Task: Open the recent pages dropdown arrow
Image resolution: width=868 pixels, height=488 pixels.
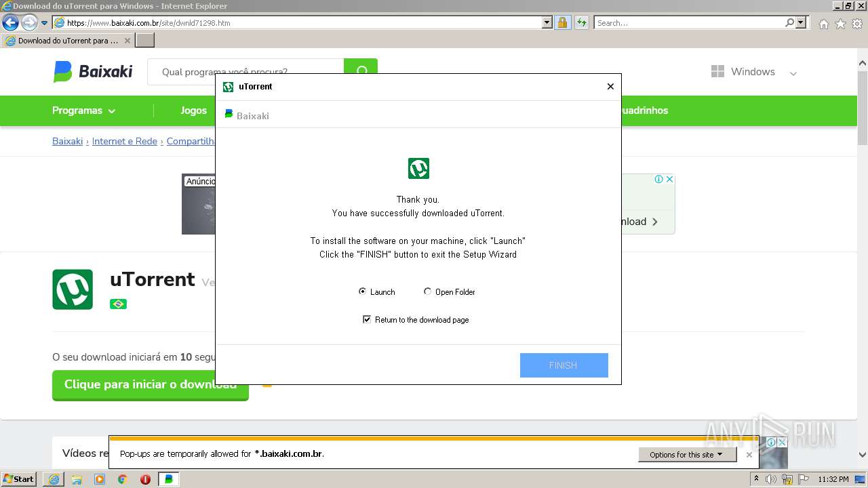Action: [44, 23]
